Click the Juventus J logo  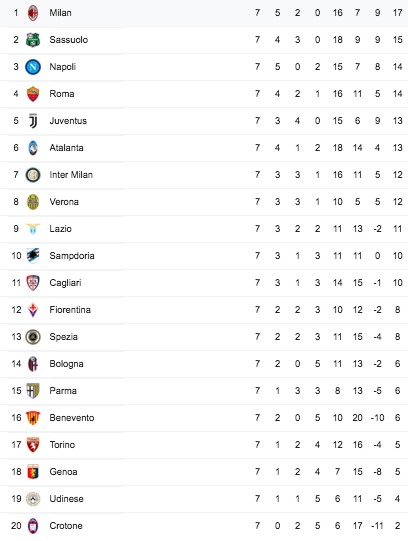point(33,121)
